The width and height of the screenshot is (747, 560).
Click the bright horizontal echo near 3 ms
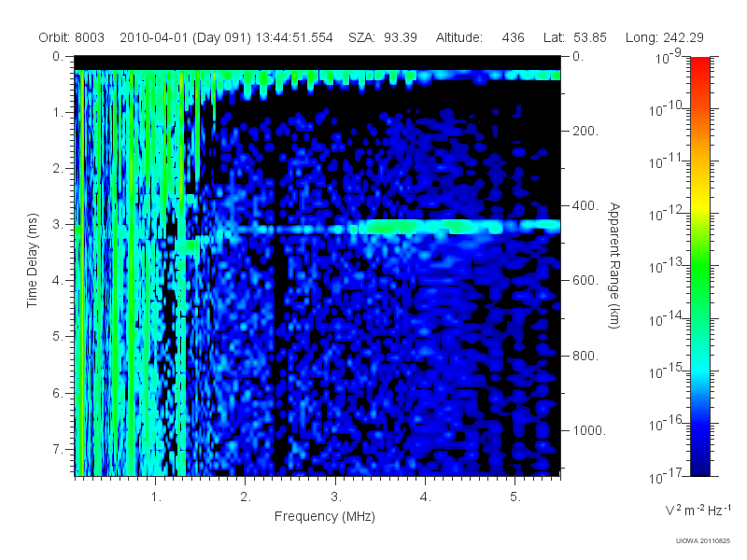390,227
